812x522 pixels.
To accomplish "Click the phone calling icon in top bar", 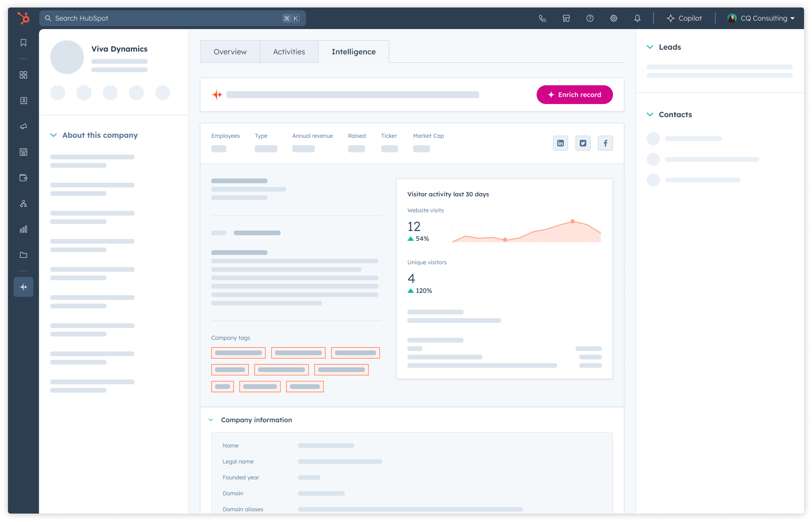I will coord(542,18).
